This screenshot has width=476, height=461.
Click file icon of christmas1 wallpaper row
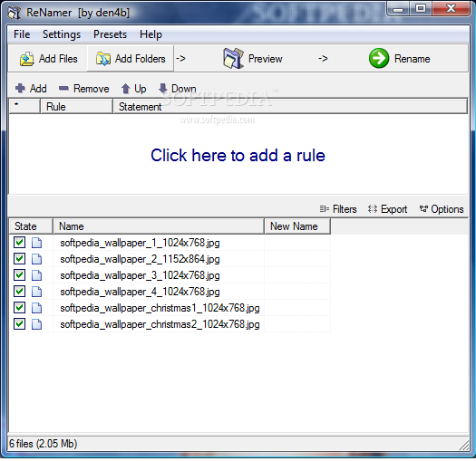37,308
